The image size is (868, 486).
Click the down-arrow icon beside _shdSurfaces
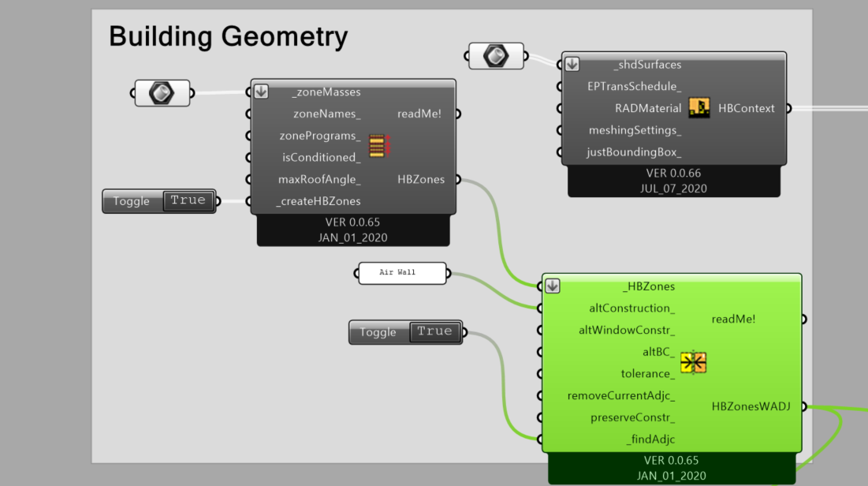tap(572, 64)
